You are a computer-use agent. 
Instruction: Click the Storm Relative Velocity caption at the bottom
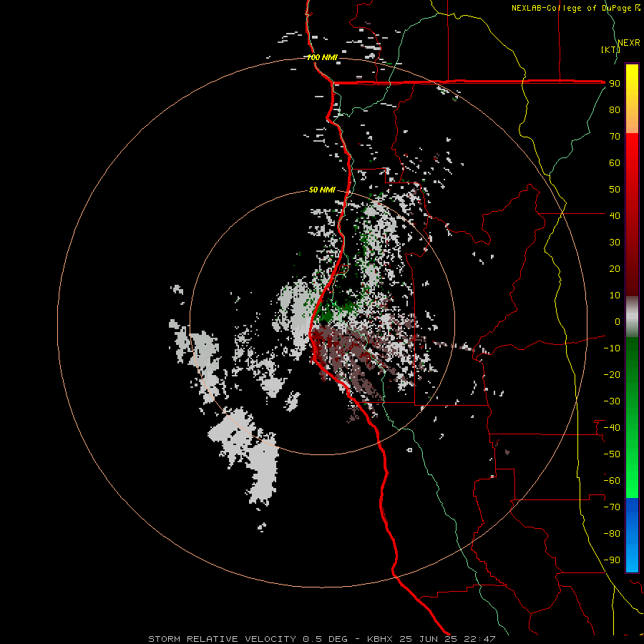pyautogui.click(x=321, y=639)
